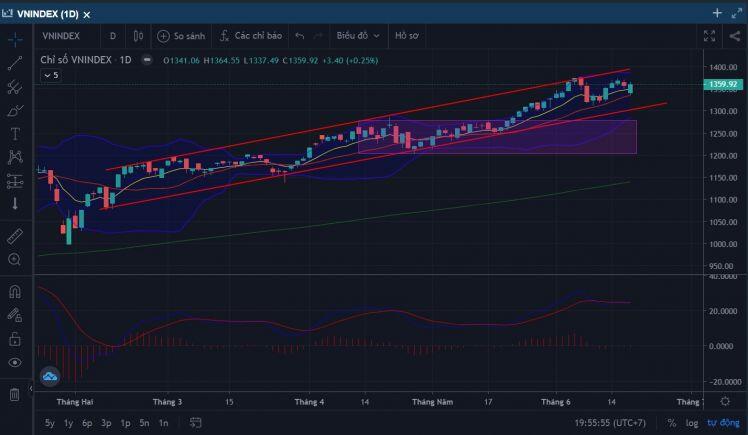This screenshot has width=748, height=435.
Task: Redo the last chart action
Action: tap(318, 36)
